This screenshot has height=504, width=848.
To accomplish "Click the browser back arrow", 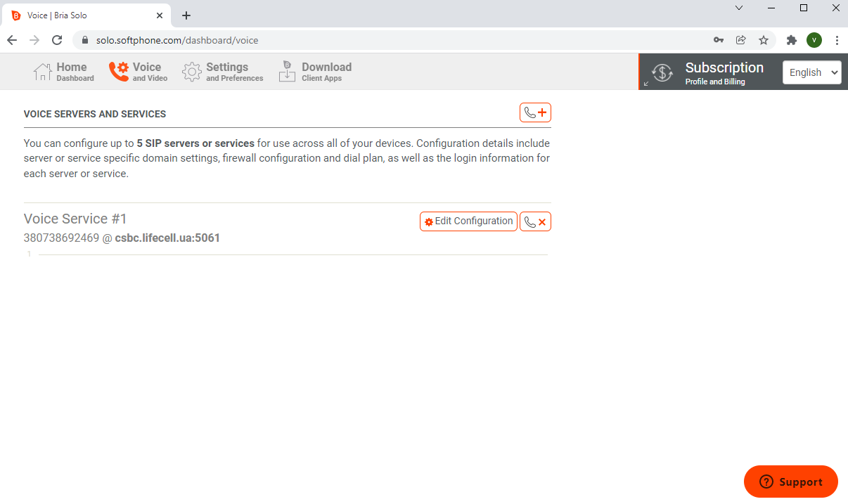I will (12, 40).
